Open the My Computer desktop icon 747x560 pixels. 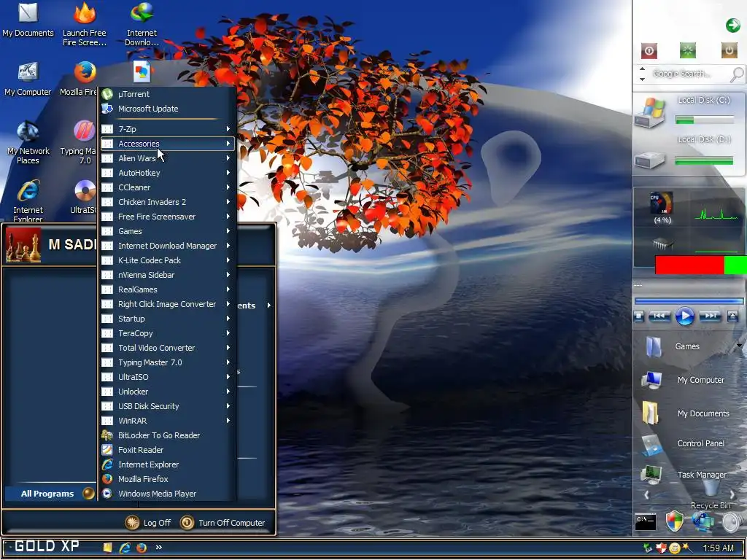28,79
